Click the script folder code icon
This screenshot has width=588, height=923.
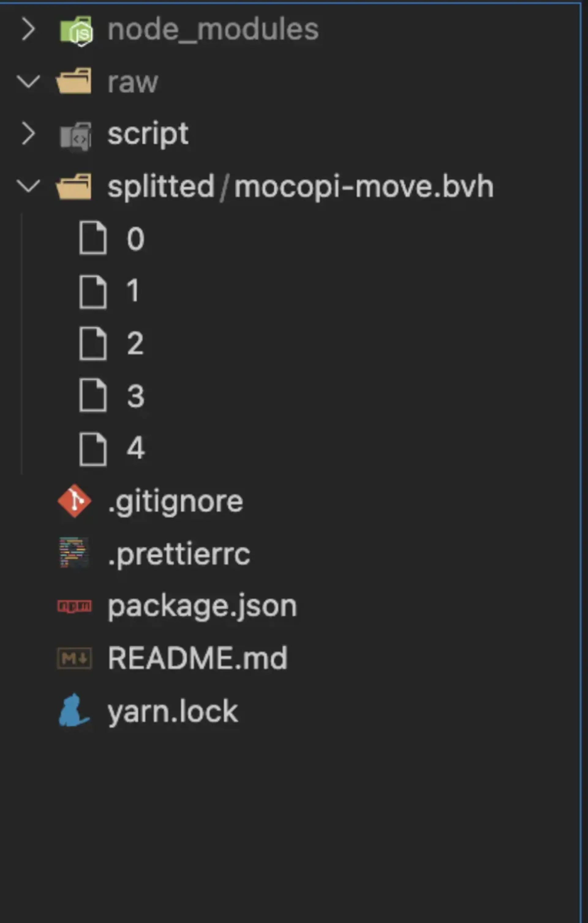tap(76, 135)
